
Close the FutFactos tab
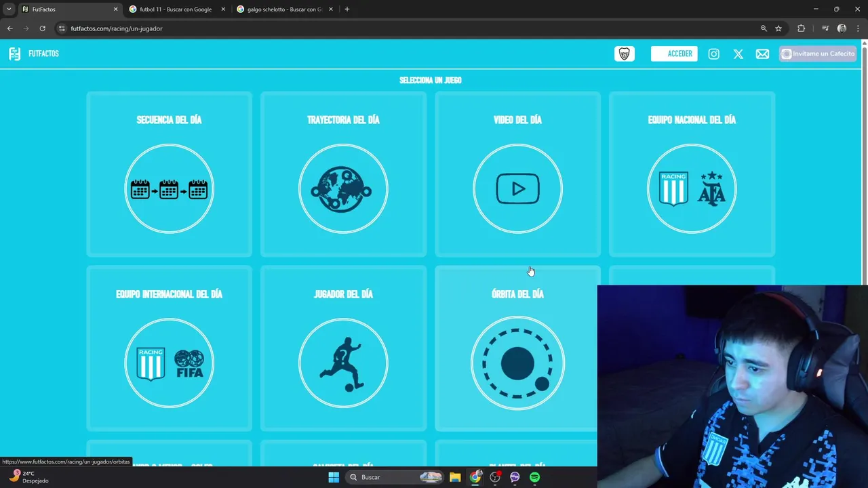coord(115,9)
